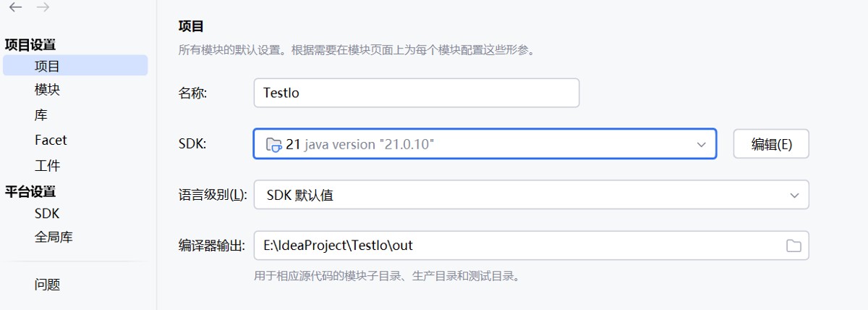Click the 语言级别(L) label

213,195
